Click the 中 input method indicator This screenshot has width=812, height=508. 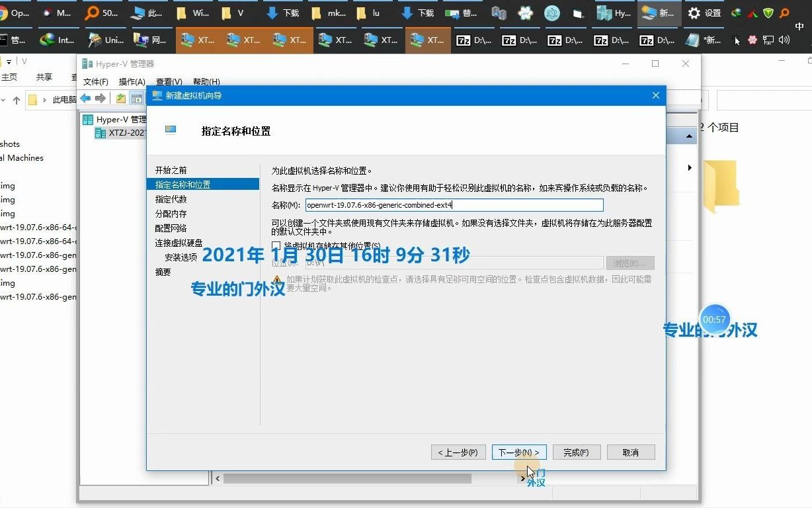(x=799, y=27)
